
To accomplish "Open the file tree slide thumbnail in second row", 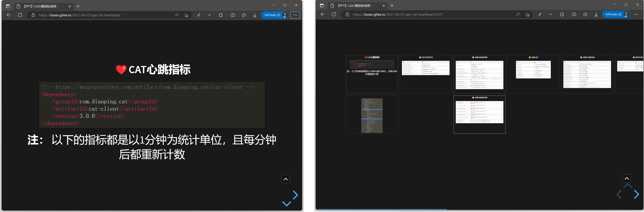I will 372,114.
